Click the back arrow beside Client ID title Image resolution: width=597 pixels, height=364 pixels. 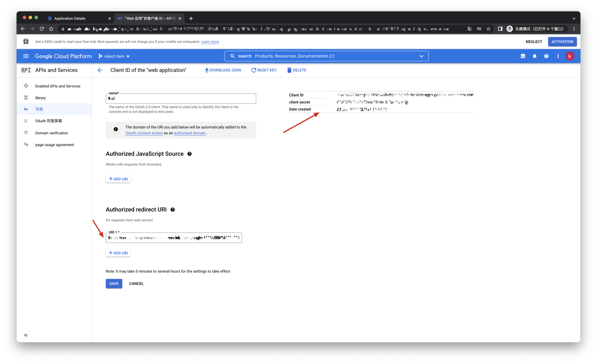point(100,70)
